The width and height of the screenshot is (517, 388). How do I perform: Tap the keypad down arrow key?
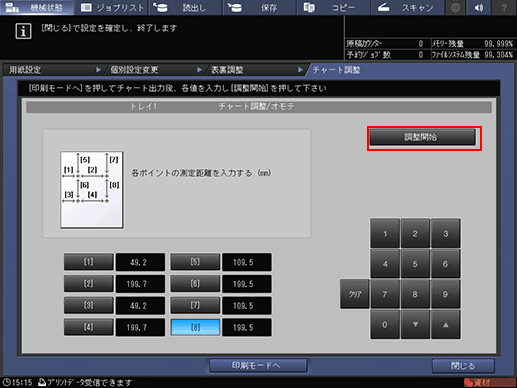(x=415, y=324)
